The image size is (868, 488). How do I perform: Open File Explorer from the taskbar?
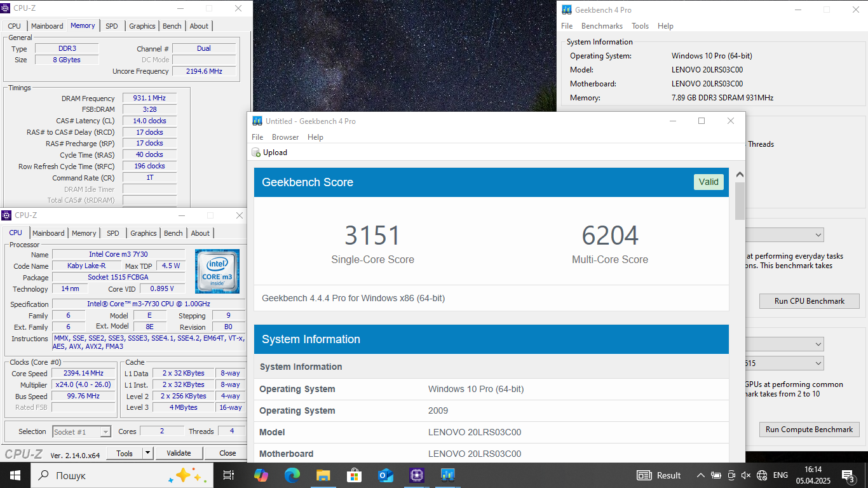[x=323, y=475]
